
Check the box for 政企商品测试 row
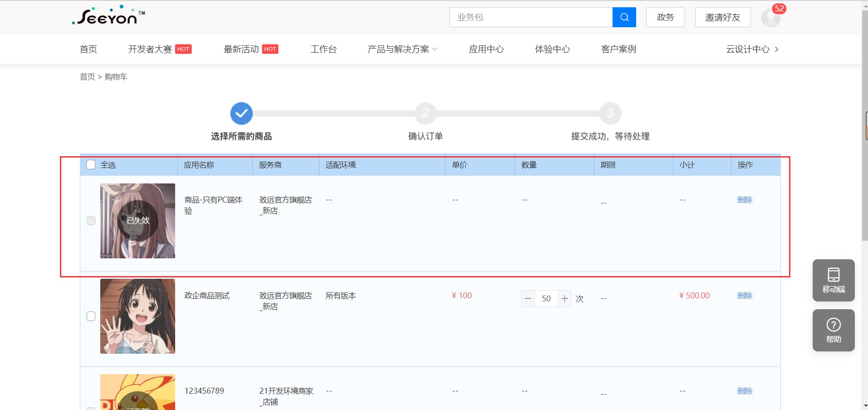[91, 316]
